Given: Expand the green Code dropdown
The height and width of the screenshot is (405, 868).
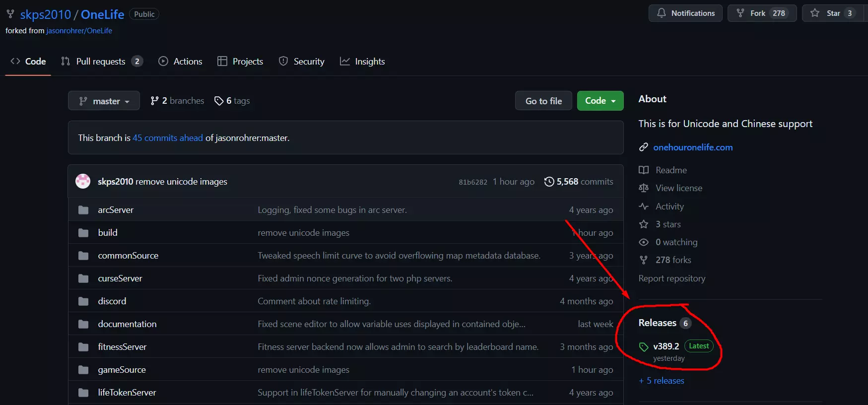Looking at the screenshot, I should (600, 101).
